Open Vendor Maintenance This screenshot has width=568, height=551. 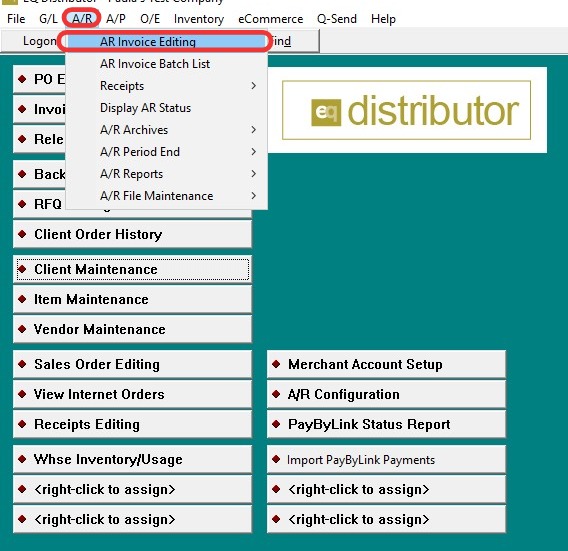[x=132, y=329]
